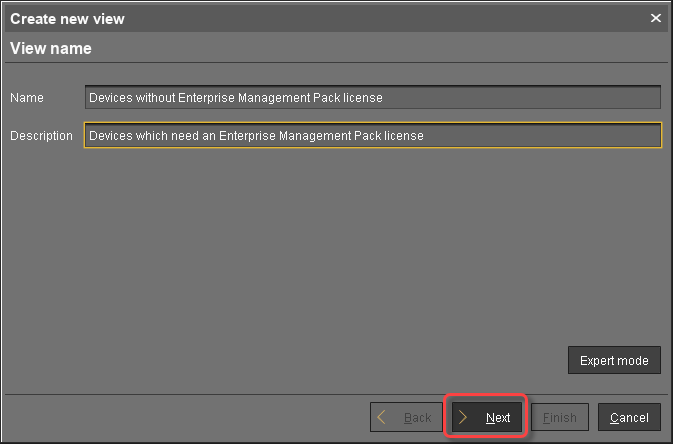Image resolution: width=673 pixels, height=444 pixels.
Task: Click the right chevron icon on Next
Action: tap(464, 417)
